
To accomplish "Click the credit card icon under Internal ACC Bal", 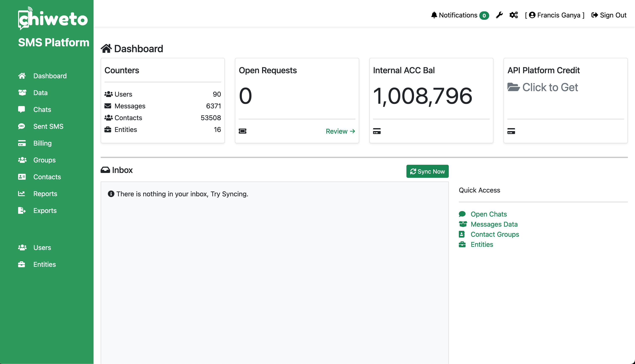I will [377, 131].
